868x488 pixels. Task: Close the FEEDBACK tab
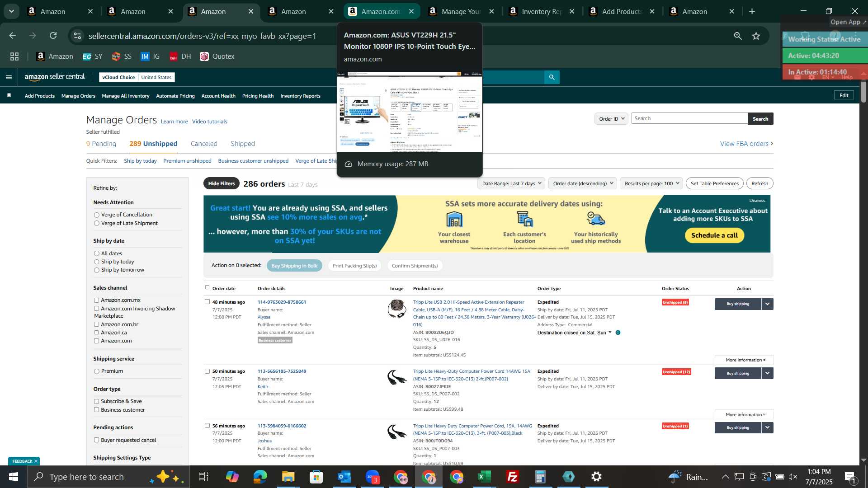[36, 461]
